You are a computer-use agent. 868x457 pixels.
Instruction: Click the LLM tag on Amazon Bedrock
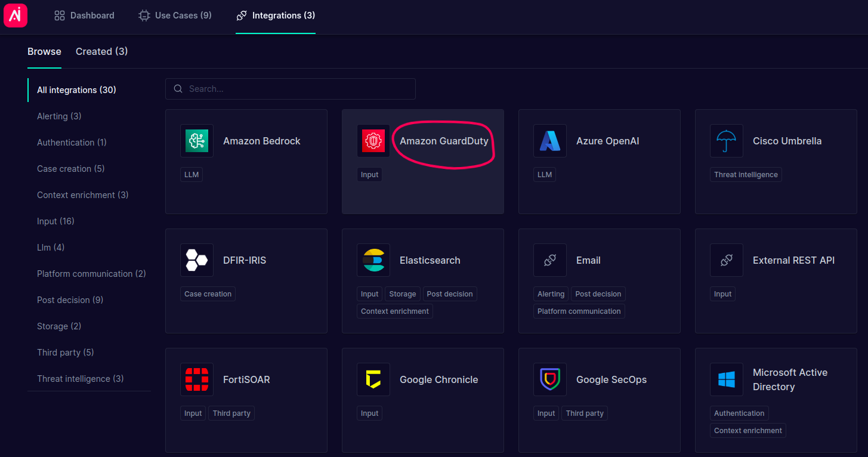(x=191, y=175)
